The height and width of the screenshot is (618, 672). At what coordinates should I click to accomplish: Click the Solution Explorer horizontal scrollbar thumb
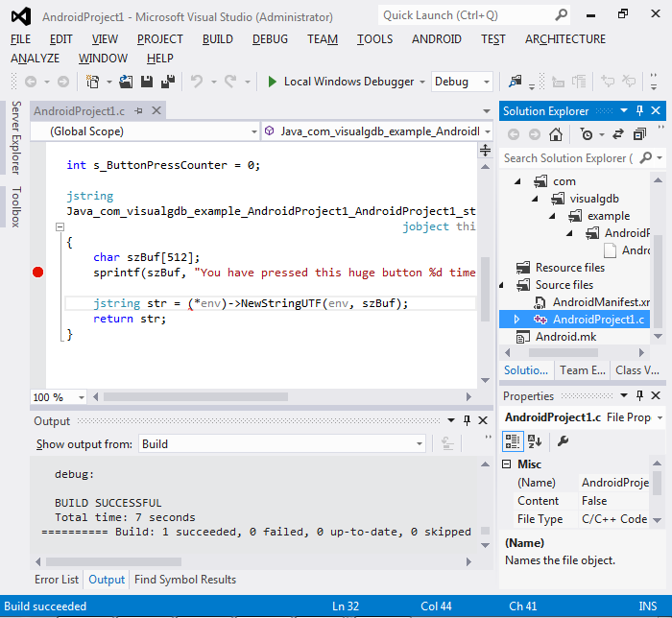coord(564,352)
